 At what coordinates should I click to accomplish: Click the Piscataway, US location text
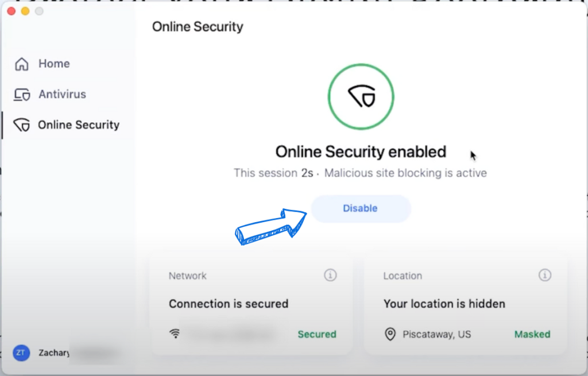click(436, 334)
